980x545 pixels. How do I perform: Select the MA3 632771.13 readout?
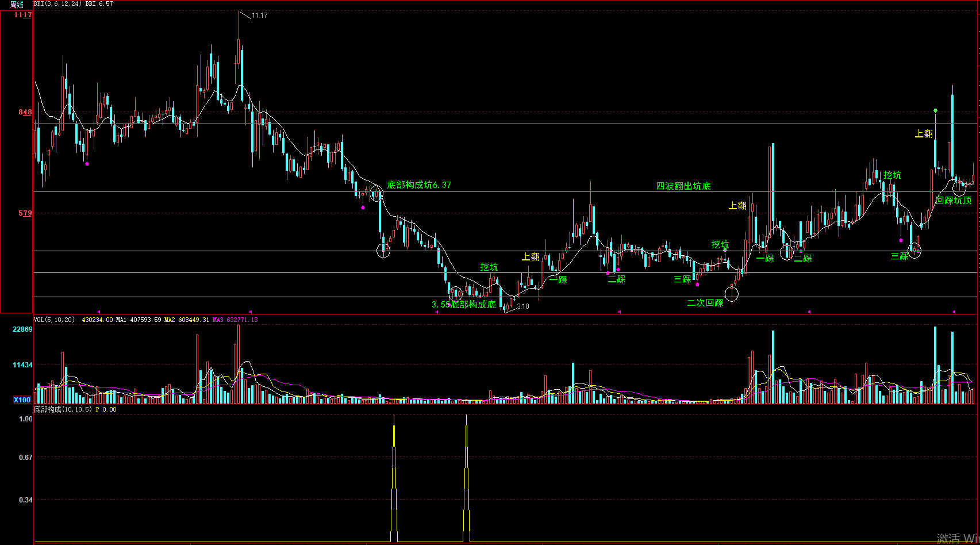point(235,320)
